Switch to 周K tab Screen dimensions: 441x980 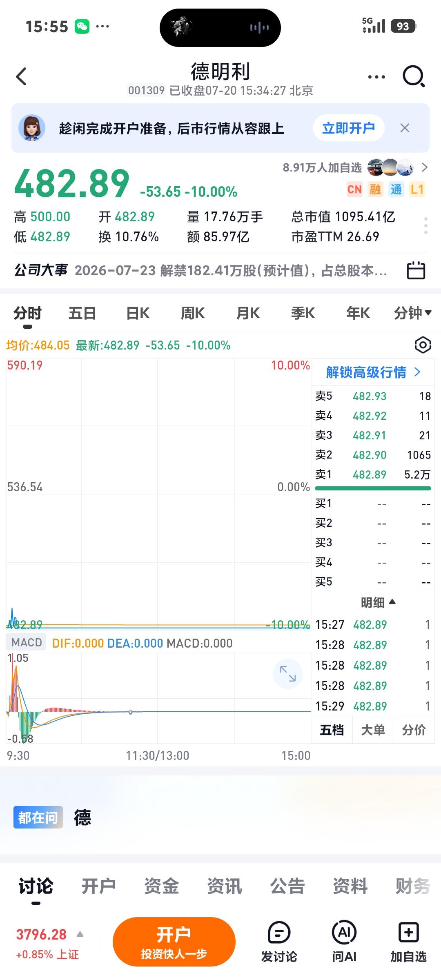(x=193, y=313)
